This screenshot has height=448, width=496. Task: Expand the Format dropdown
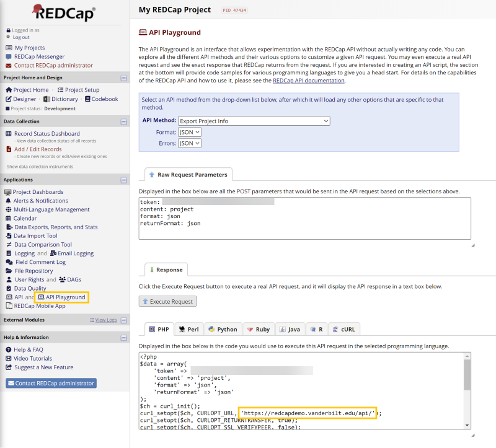tap(189, 132)
